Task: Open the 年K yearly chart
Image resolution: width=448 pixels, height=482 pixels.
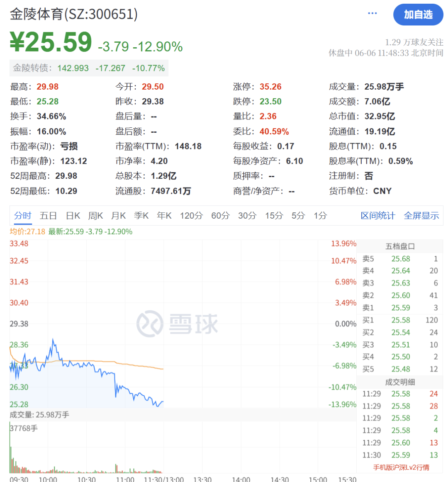Action: coord(163,215)
